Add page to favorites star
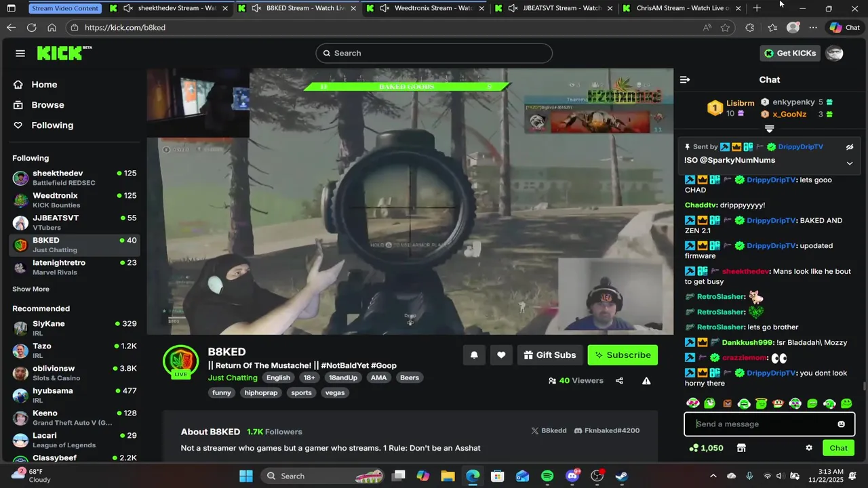 pyautogui.click(x=726, y=28)
